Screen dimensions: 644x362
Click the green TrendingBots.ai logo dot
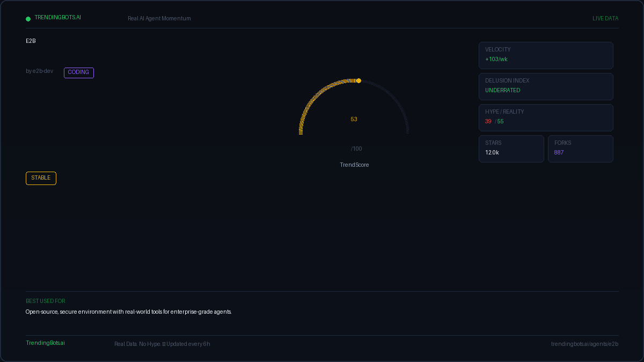(28, 19)
